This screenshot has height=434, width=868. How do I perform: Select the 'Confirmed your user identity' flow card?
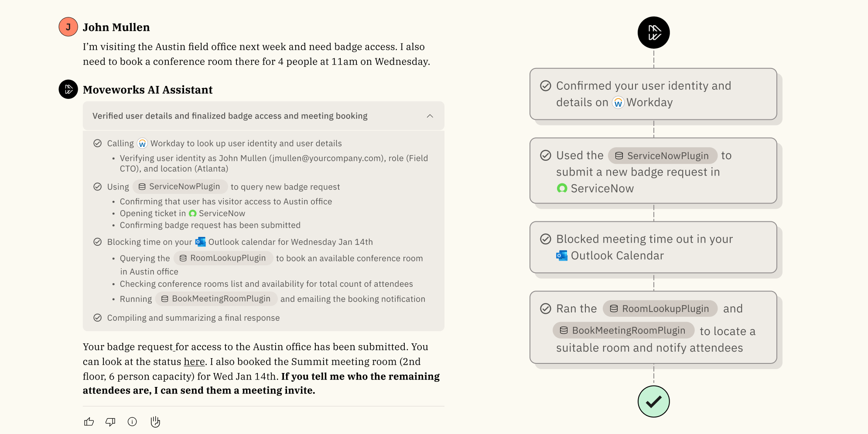click(653, 94)
